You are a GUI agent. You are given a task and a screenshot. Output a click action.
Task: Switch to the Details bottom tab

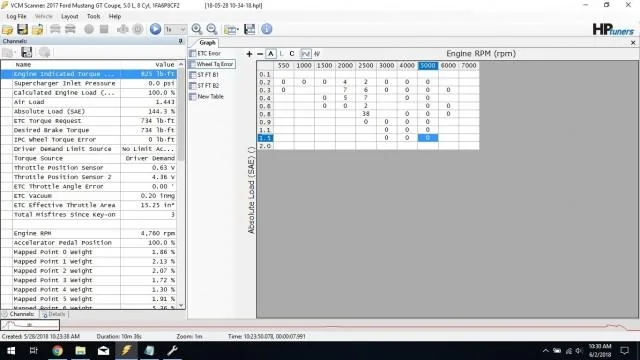click(x=54, y=314)
